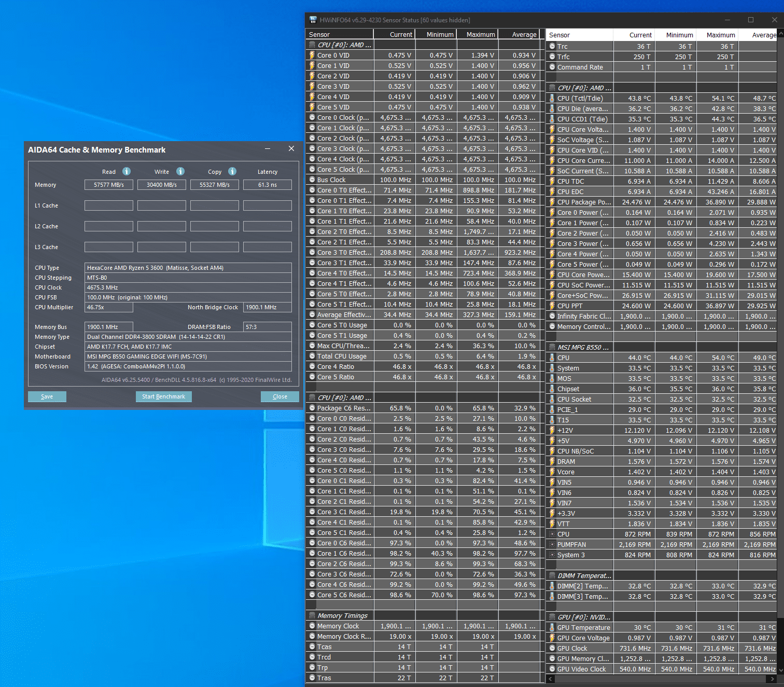Image resolution: width=784 pixels, height=687 pixels.
Task: Select the Infinity Fabric Clock row
Action: [661, 316]
